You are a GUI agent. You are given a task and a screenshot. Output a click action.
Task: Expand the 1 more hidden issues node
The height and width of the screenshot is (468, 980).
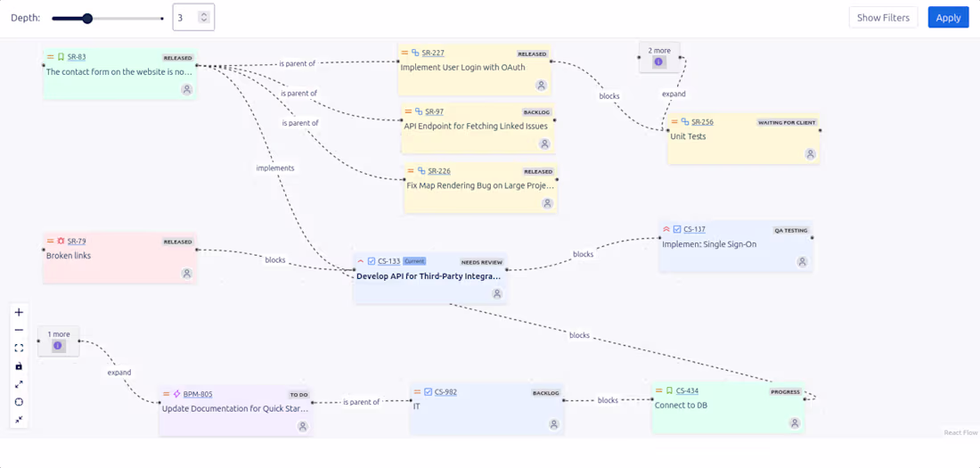(58, 341)
